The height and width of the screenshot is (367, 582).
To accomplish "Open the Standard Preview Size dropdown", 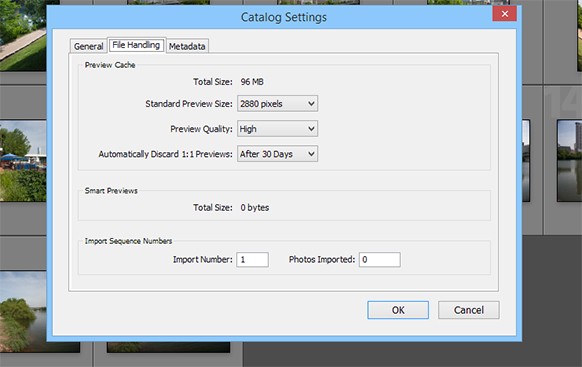I will (x=277, y=104).
